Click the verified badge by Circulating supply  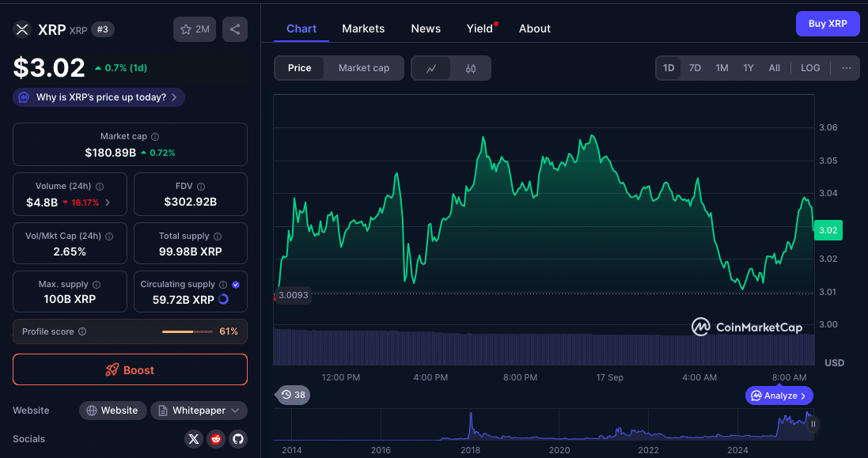point(236,284)
